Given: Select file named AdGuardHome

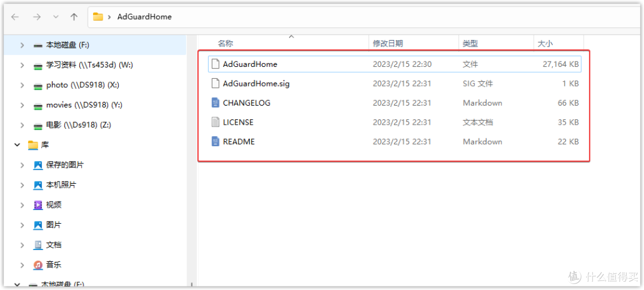Looking at the screenshot, I should coord(250,64).
